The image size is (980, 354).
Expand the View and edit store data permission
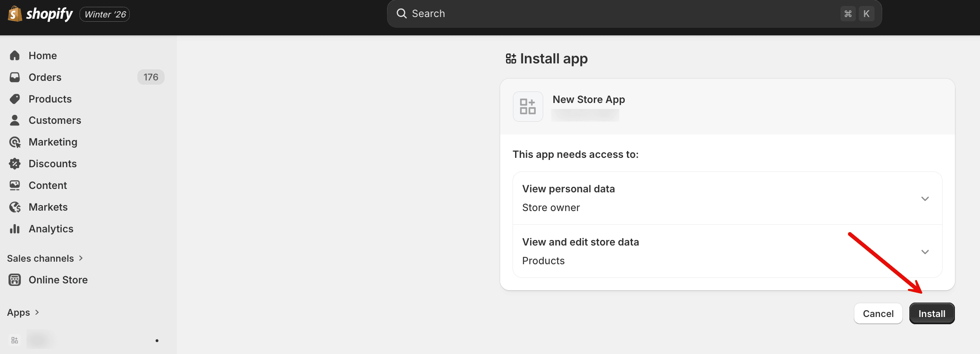coord(727,251)
